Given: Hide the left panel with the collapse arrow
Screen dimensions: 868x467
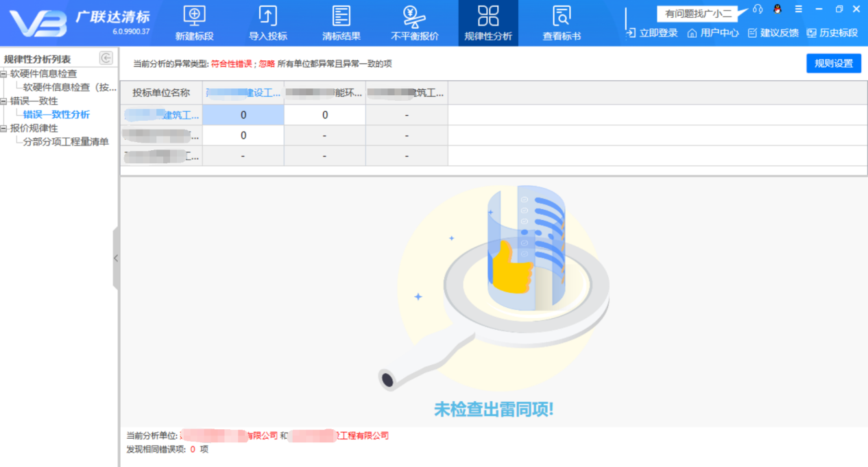Looking at the screenshot, I should click(116, 259).
